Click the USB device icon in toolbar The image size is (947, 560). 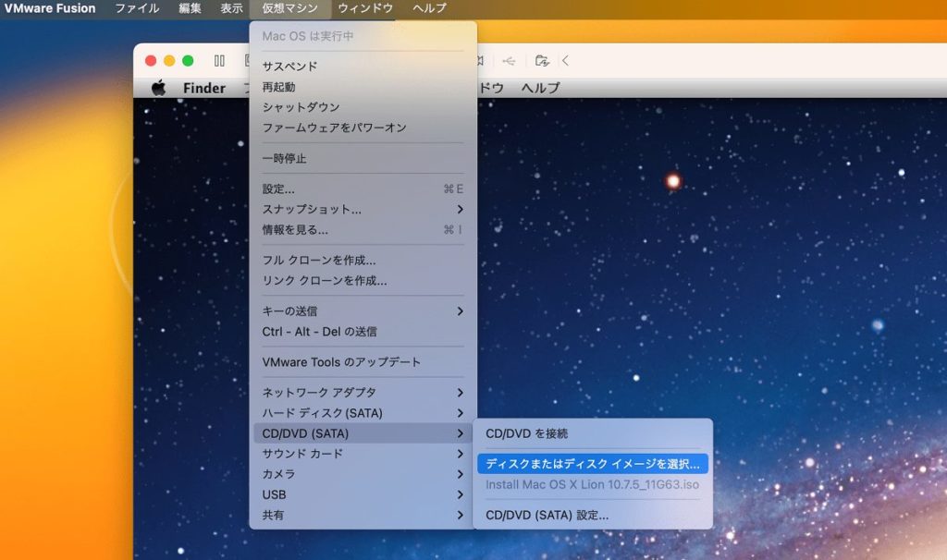coord(510,60)
